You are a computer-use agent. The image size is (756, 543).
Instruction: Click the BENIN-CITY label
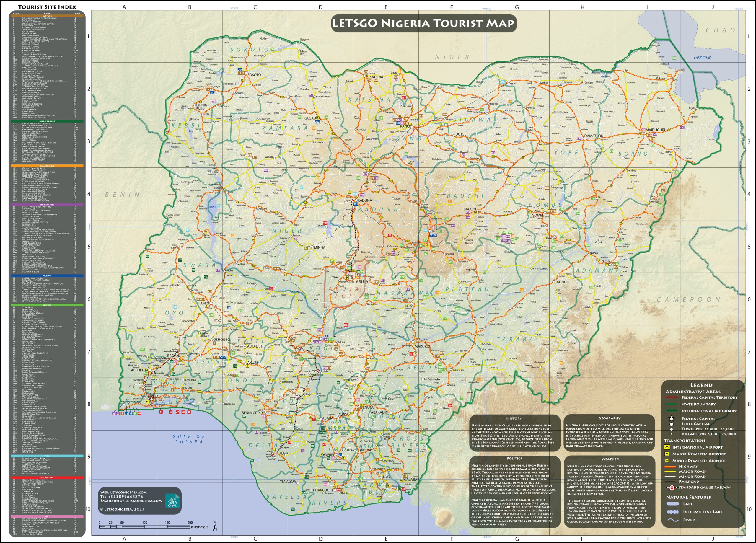(x=251, y=413)
